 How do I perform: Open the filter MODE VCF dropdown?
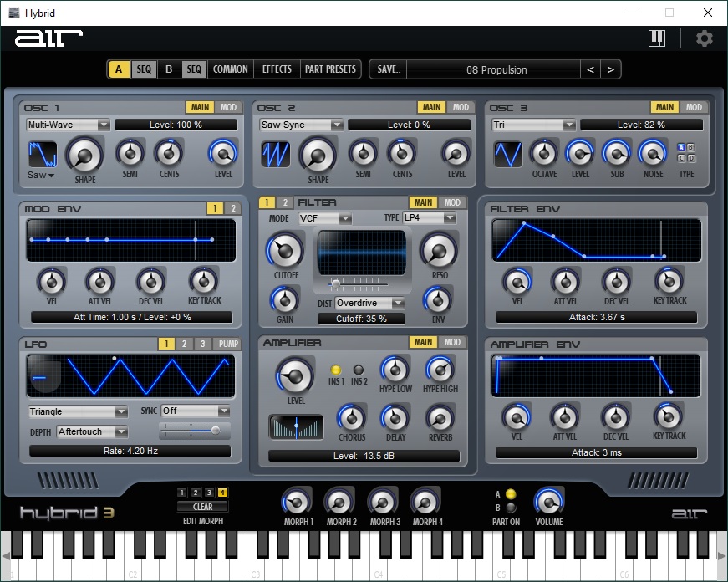[x=325, y=218]
